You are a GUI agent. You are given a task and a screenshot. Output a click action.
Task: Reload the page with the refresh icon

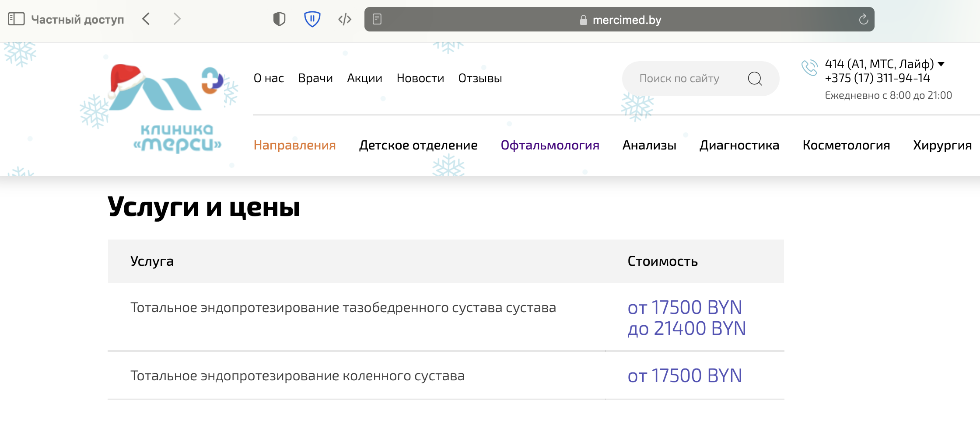863,19
